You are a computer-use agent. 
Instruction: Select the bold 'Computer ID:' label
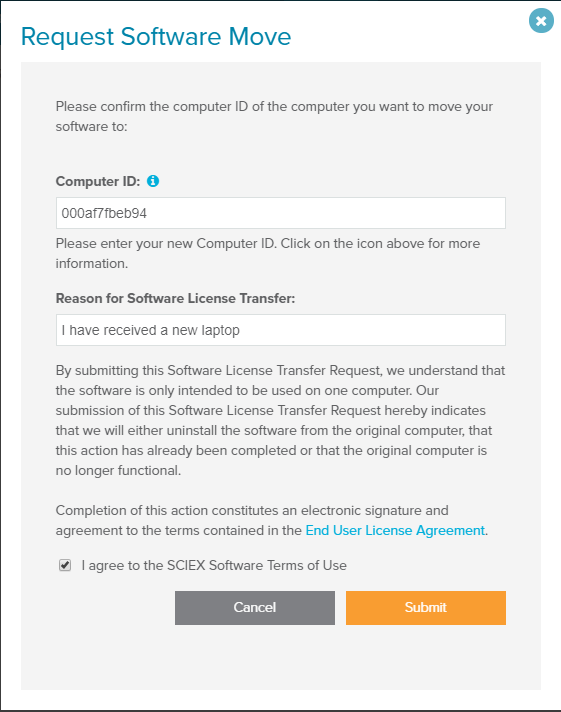(98, 181)
